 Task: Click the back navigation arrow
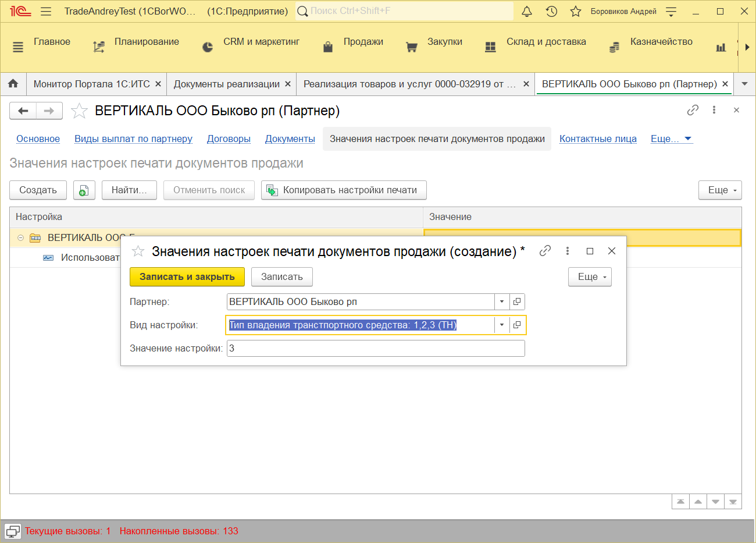point(23,111)
